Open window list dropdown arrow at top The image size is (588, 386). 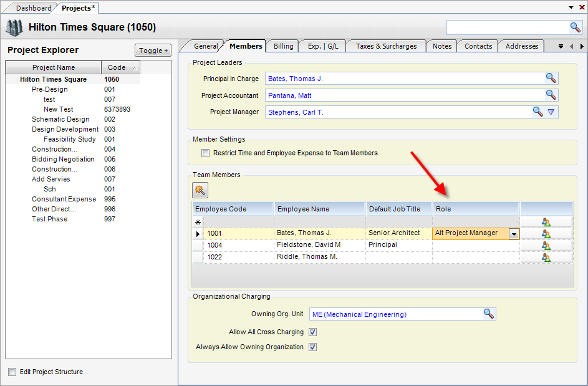tap(571, 7)
